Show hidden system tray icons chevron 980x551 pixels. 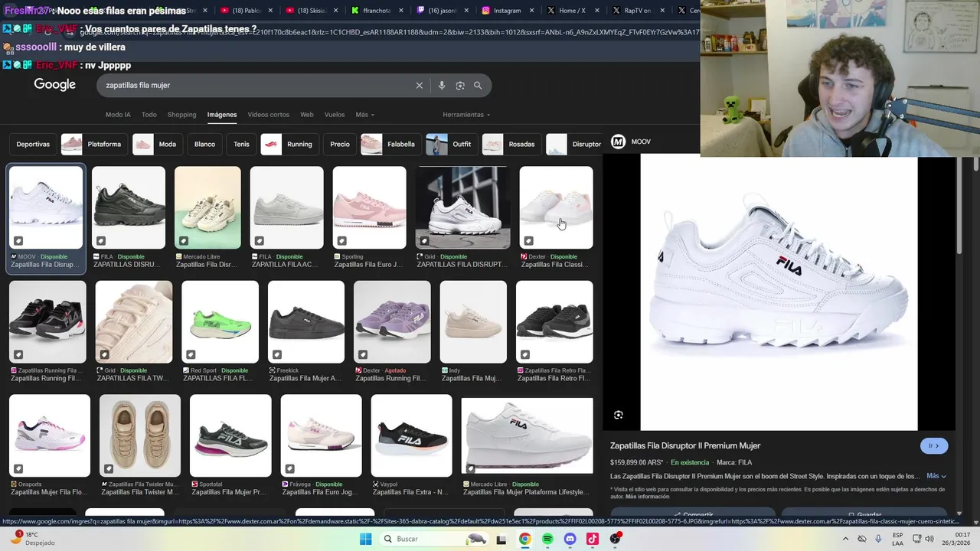pos(845,539)
